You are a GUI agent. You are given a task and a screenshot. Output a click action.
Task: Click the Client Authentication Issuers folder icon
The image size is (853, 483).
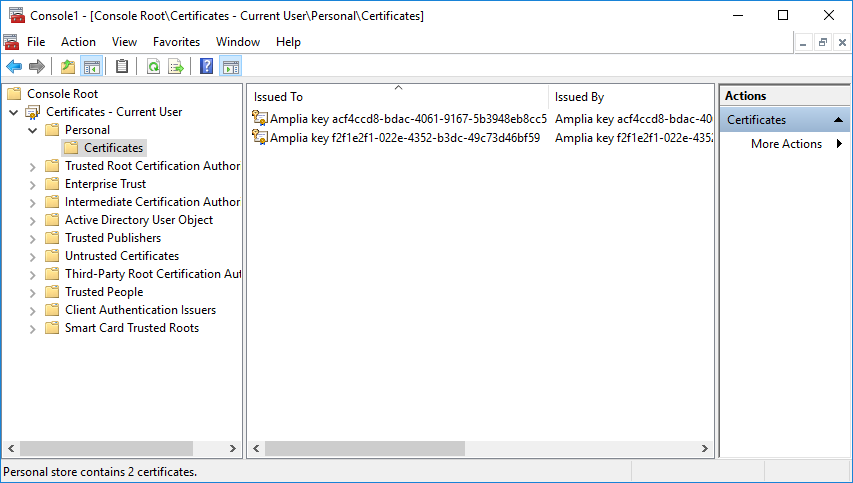point(52,309)
